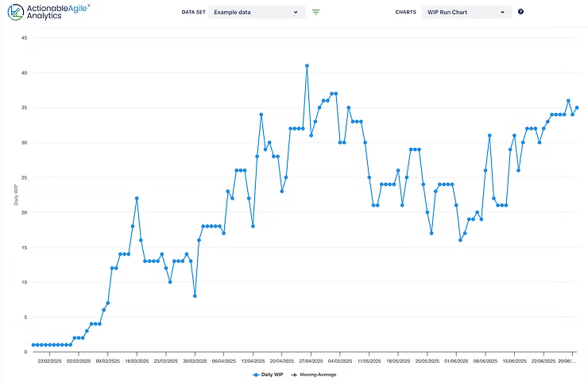Toggle Daily WIP series in legend

[x=267, y=374]
